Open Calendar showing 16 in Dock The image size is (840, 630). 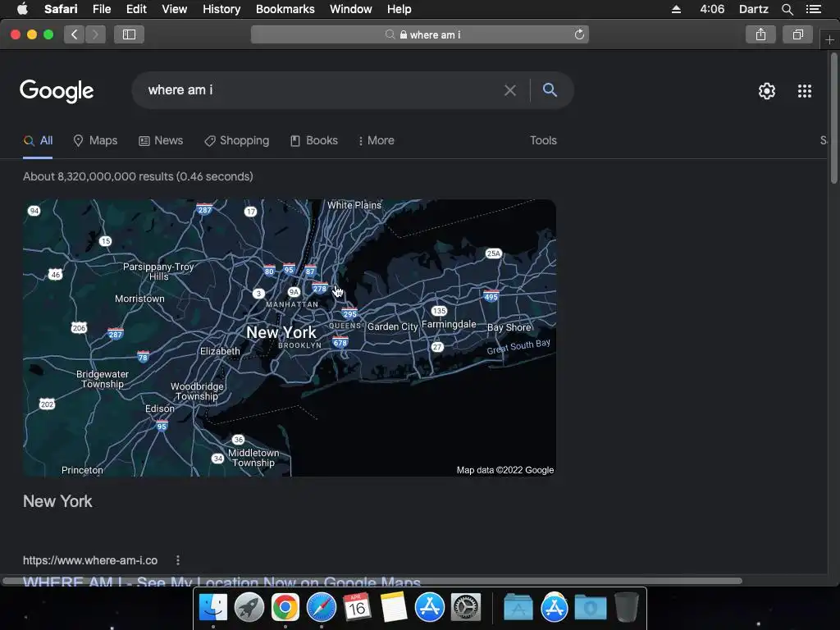[358, 608]
